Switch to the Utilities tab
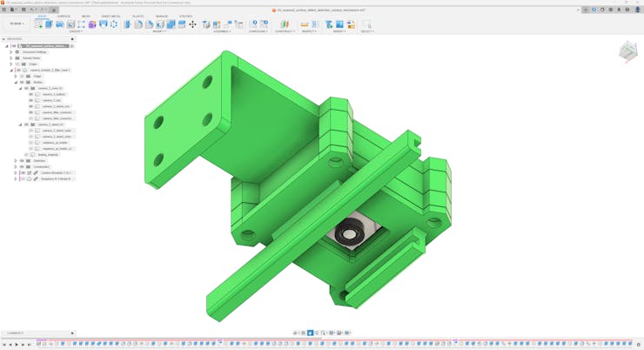The height and width of the screenshot is (350, 644). click(185, 16)
